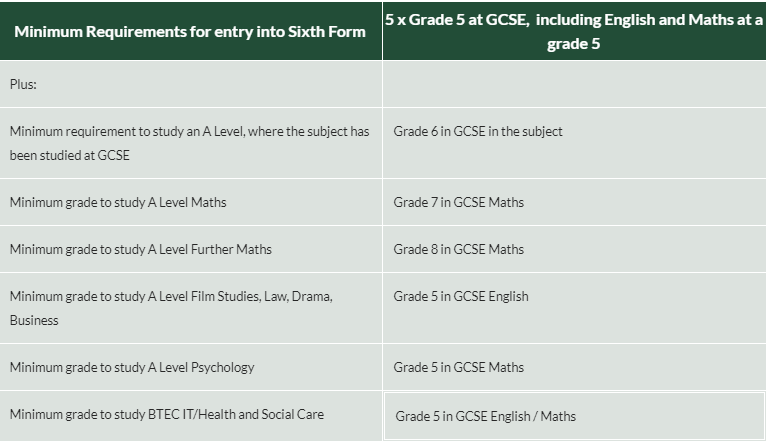The height and width of the screenshot is (444, 770).
Task: Select the 'Grade 7 in GCSE Maths' cell
Action: click(x=574, y=202)
